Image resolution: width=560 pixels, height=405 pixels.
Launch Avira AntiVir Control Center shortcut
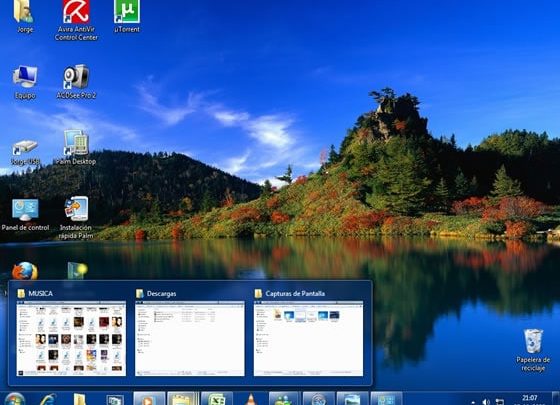[x=76, y=20]
